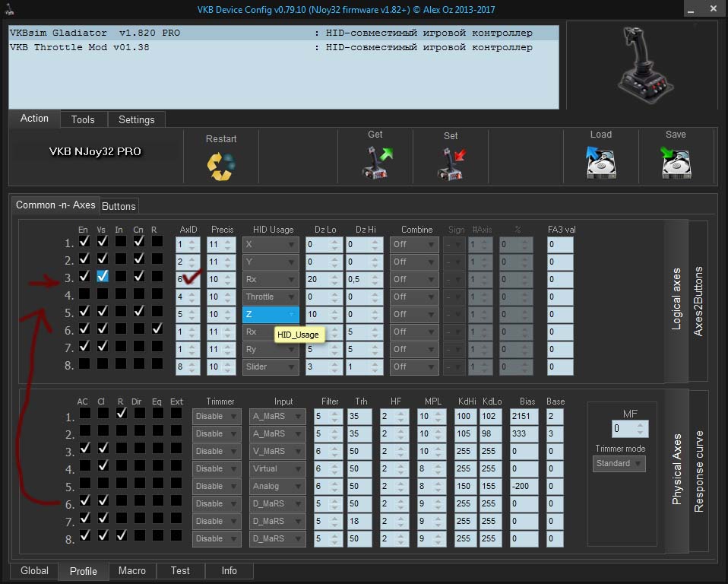Toggle R checkbox for logical axis 6
728x584 pixels.
(157, 328)
